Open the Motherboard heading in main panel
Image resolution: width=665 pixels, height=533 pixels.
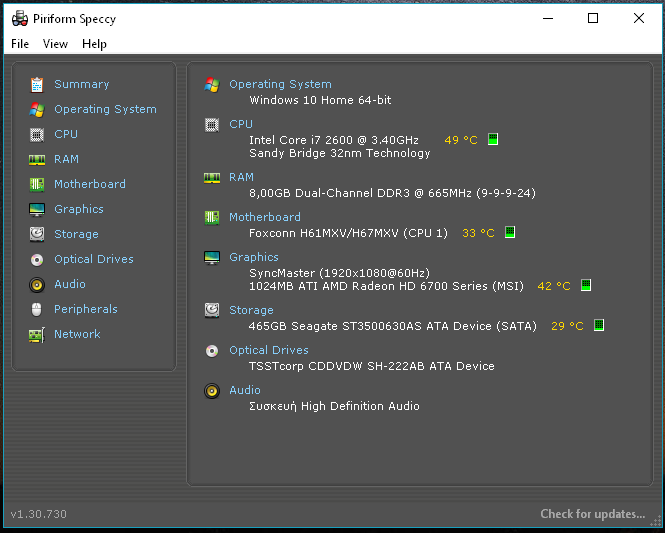click(265, 217)
